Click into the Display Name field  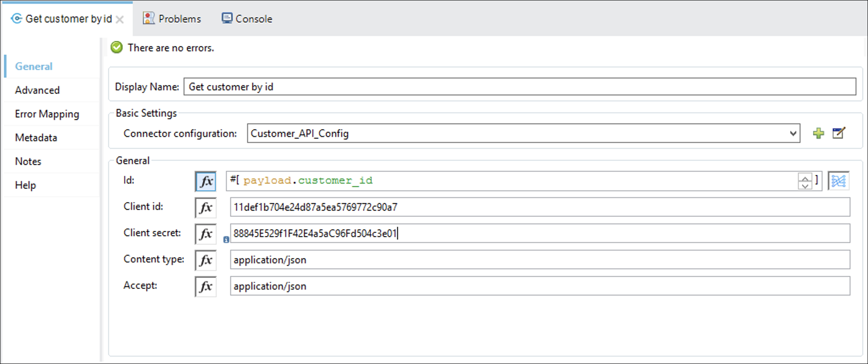click(520, 87)
